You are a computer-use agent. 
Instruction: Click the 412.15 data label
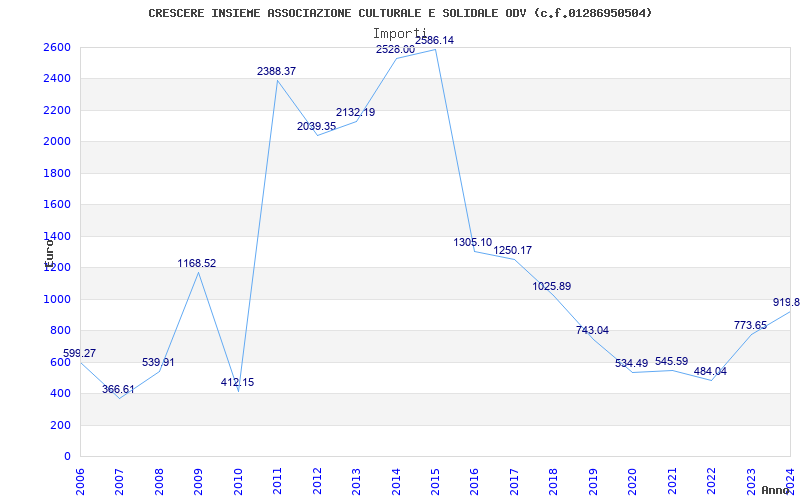[237, 382]
